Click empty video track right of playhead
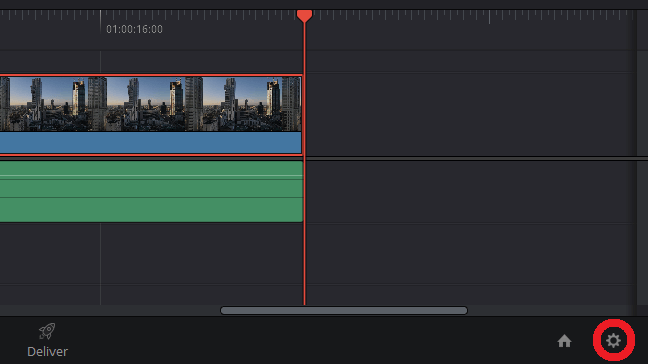The image size is (648, 364). (469, 114)
